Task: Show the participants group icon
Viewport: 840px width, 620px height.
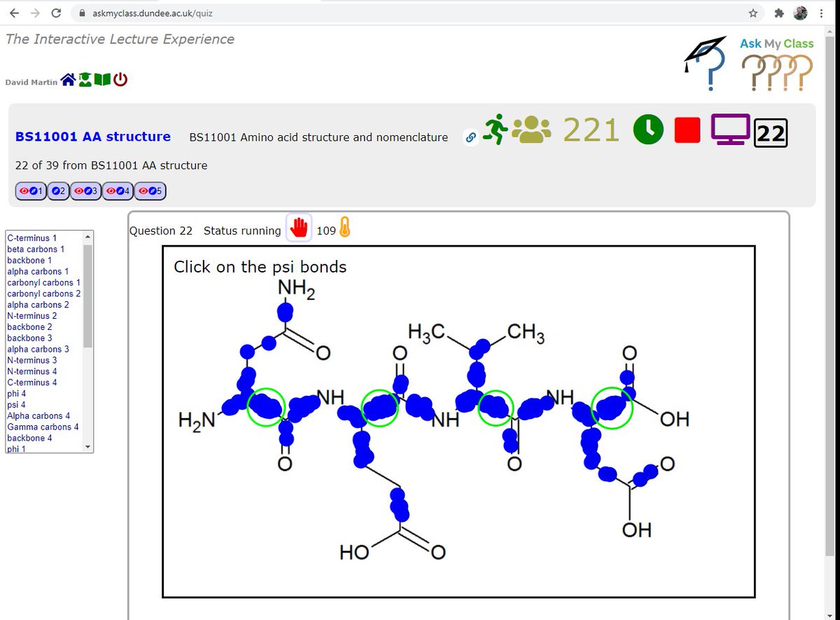Action: [532, 130]
